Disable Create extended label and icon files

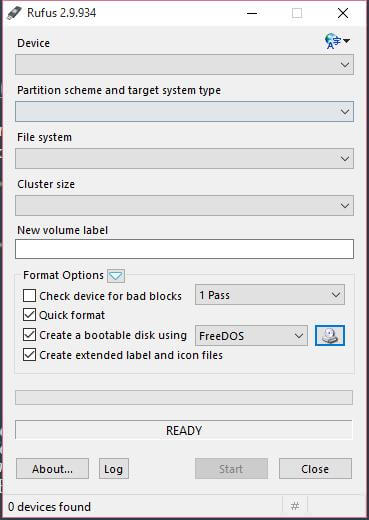click(x=29, y=355)
